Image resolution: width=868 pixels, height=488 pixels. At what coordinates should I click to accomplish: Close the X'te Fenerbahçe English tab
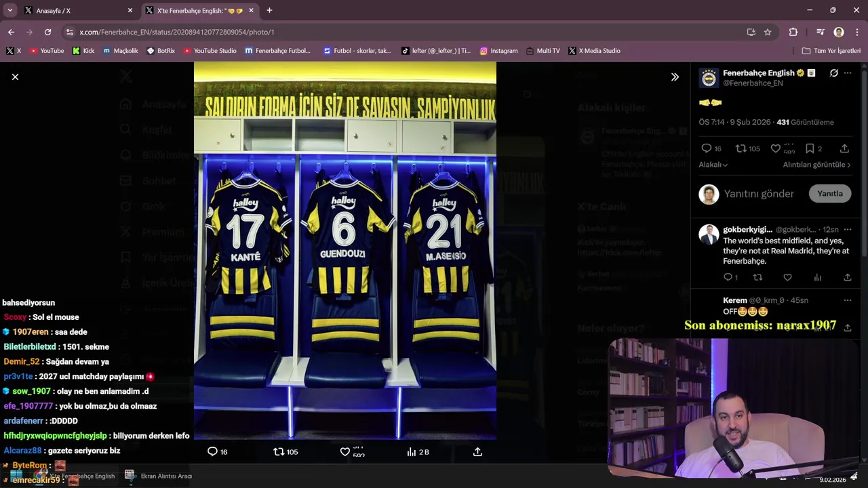coord(252,10)
